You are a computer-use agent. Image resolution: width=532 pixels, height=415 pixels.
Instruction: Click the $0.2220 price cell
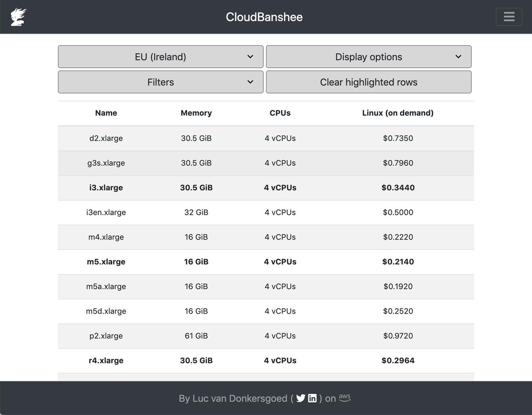click(x=398, y=237)
